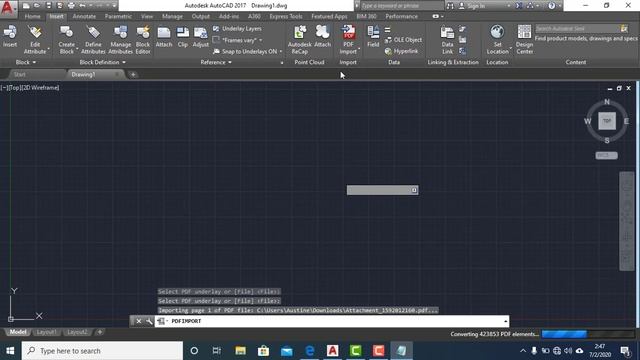Expand the Block Definition panel dropdown

[x=102, y=62]
